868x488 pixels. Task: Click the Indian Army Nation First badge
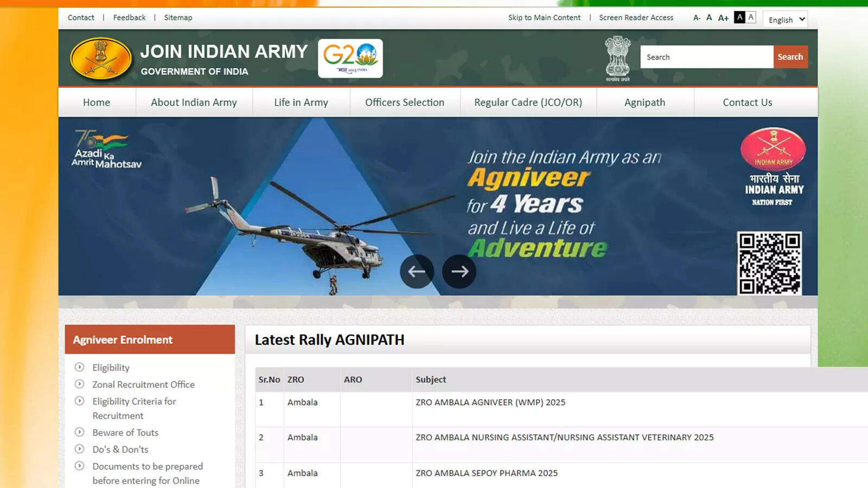point(774,167)
